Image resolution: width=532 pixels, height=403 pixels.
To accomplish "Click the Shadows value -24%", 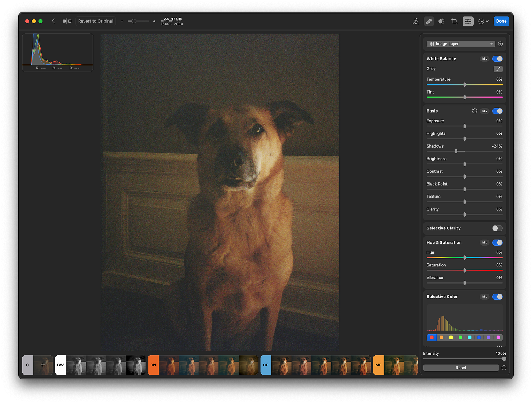I will [x=497, y=146].
